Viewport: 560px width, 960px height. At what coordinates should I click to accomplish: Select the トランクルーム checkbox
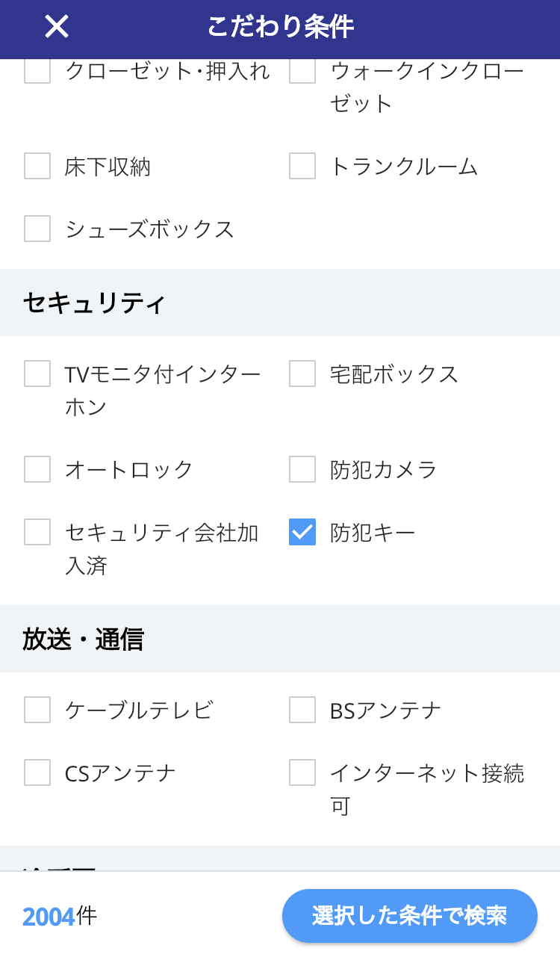[x=302, y=166]
